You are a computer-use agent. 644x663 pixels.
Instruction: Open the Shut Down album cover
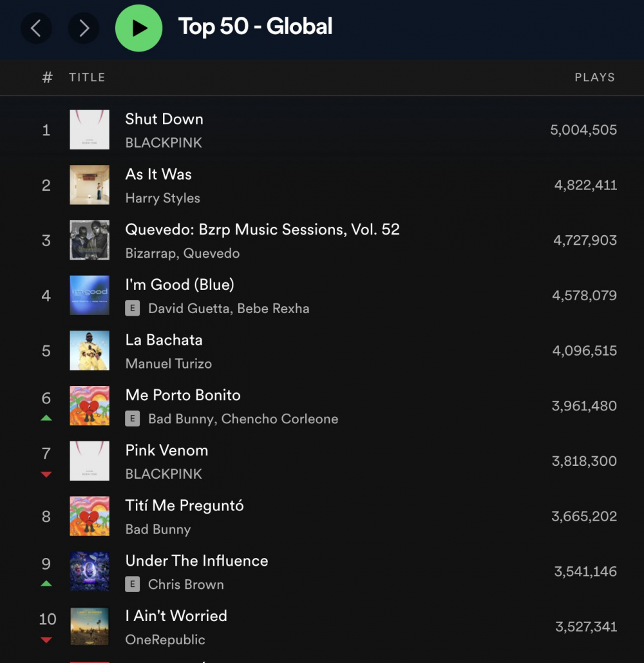[x=90, y=130]
